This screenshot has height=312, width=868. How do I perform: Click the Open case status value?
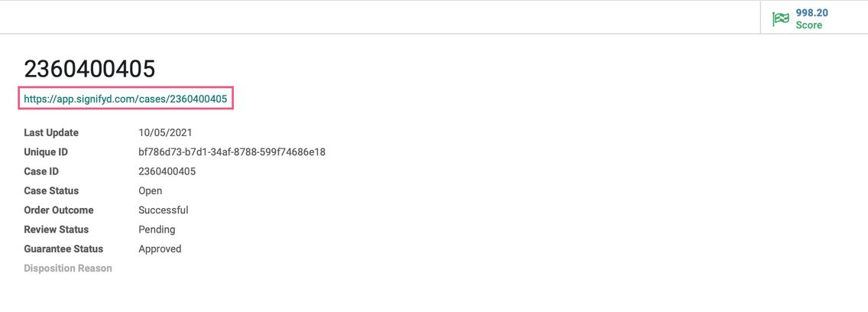click(x=151, y=191)
